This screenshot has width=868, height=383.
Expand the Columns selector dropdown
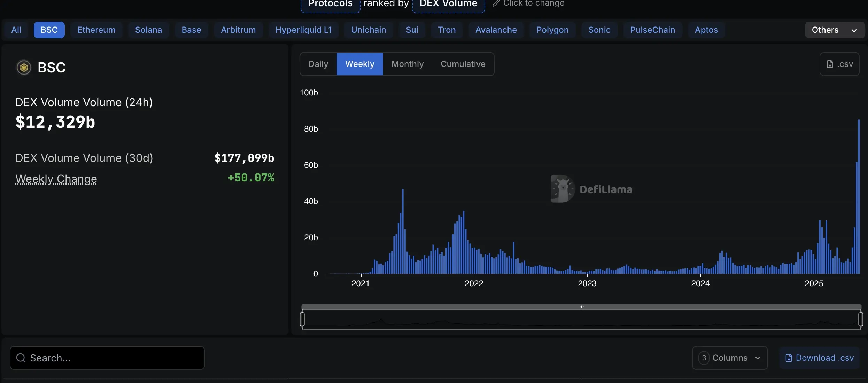[730, 358]
